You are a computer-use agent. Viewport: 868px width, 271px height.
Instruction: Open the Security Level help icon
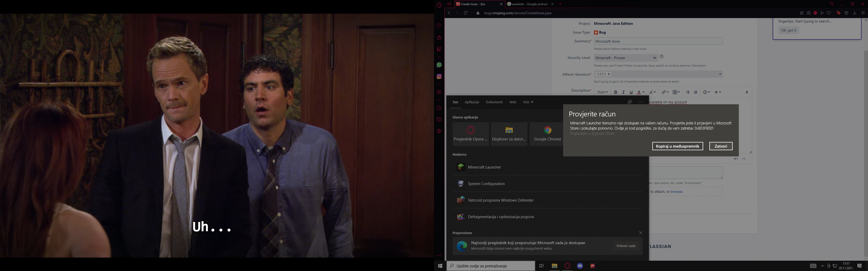coord(661,57)
